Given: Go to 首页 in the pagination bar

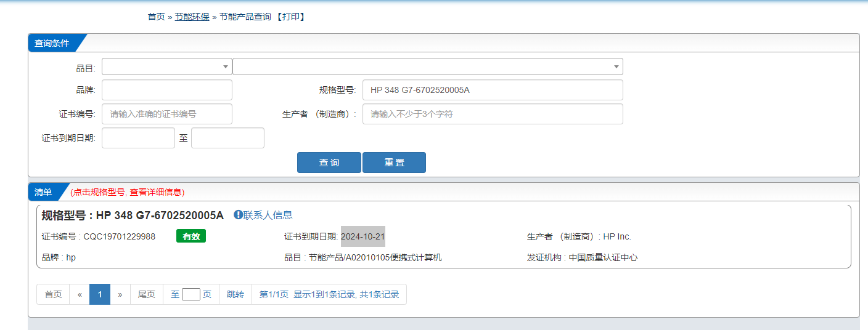Looking at the screenshot, I should [x=53, y=294].
